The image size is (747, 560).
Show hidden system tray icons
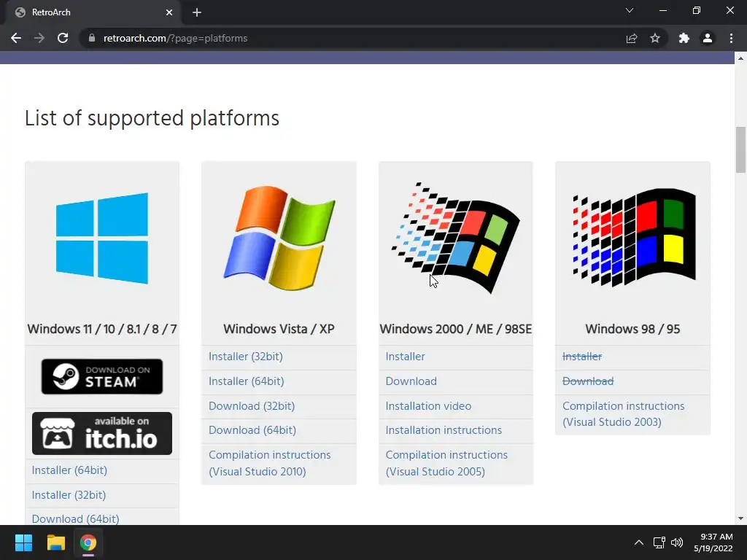pyautogui.click(x=639, y=542)
